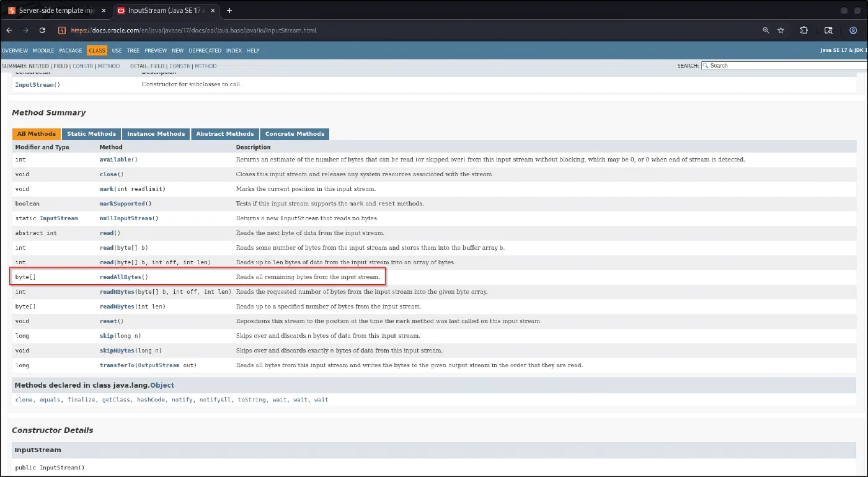
Task: Click the site security icon beside URL
Action: tap(61, 30)
